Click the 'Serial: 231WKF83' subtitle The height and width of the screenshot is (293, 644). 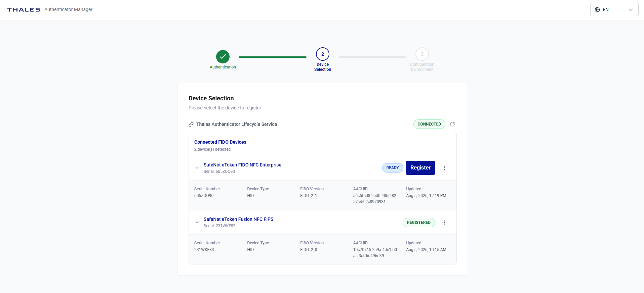click(219, 226)
